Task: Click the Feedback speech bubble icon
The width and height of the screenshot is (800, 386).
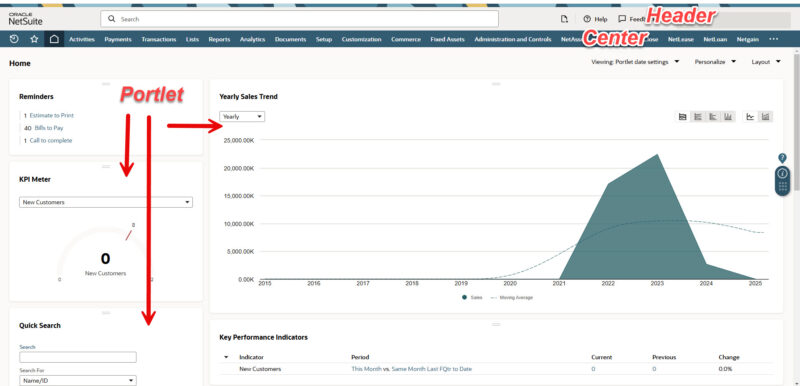Action: click(622, 19)
